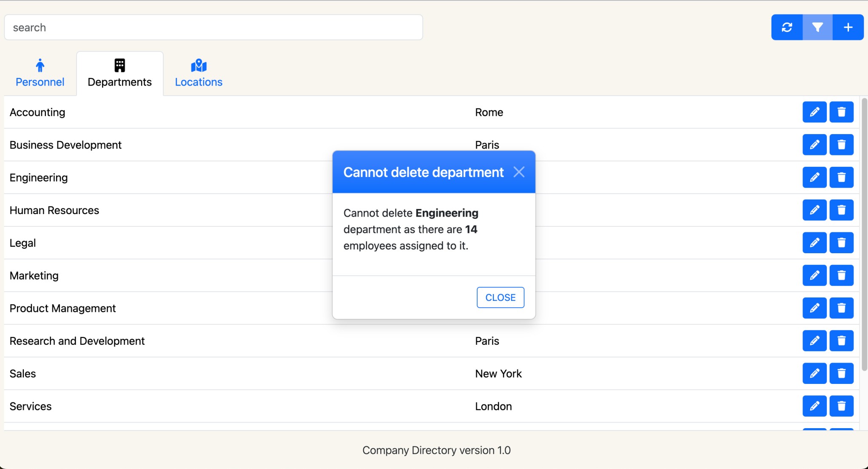The height and width of the screenshot is (469, 868).
Task: Edit the Human Resources department
Action: 814,210
